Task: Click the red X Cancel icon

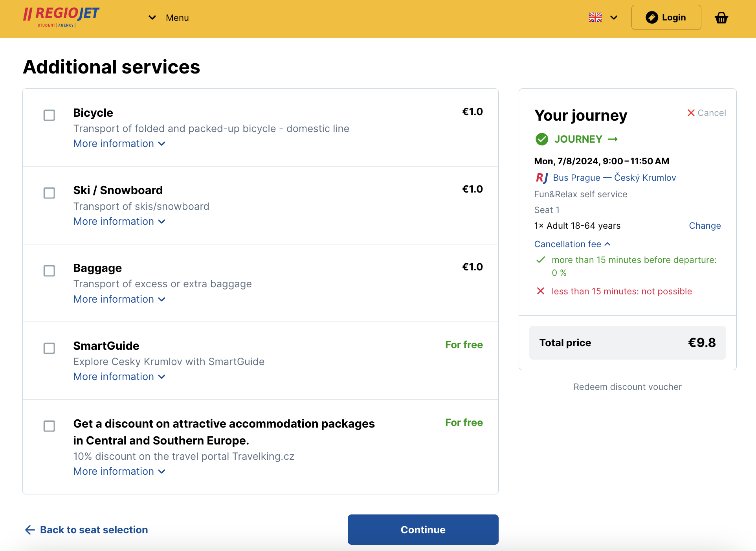Action: [x=691, y=113]
